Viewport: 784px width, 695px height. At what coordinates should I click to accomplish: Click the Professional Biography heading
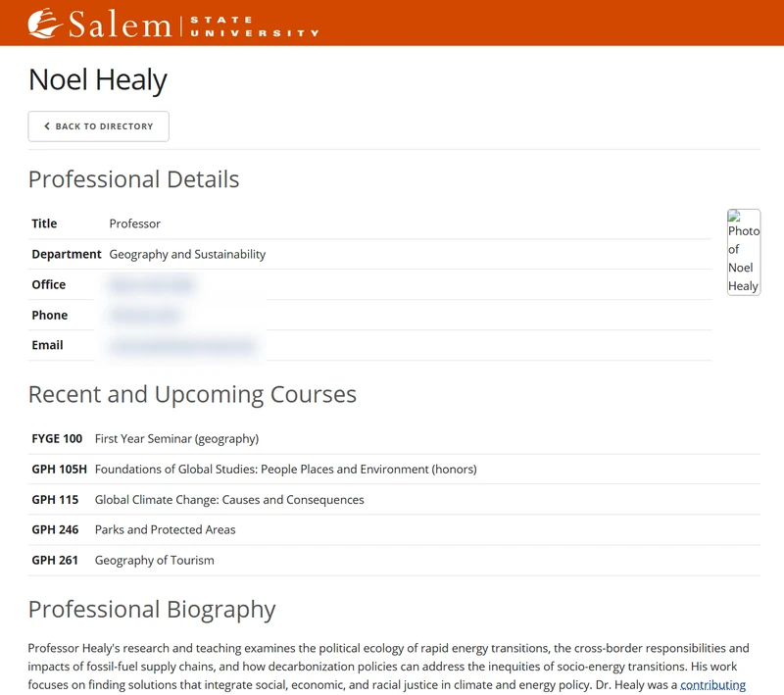point(152,609)
